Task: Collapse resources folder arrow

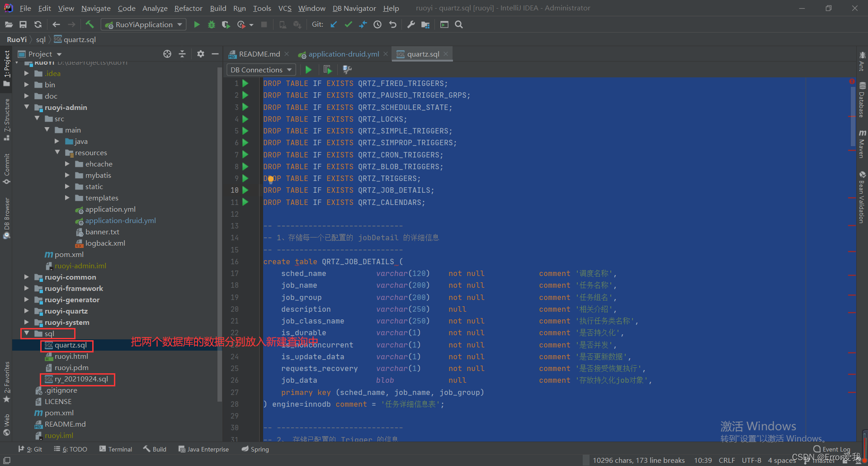Action: 57,152
